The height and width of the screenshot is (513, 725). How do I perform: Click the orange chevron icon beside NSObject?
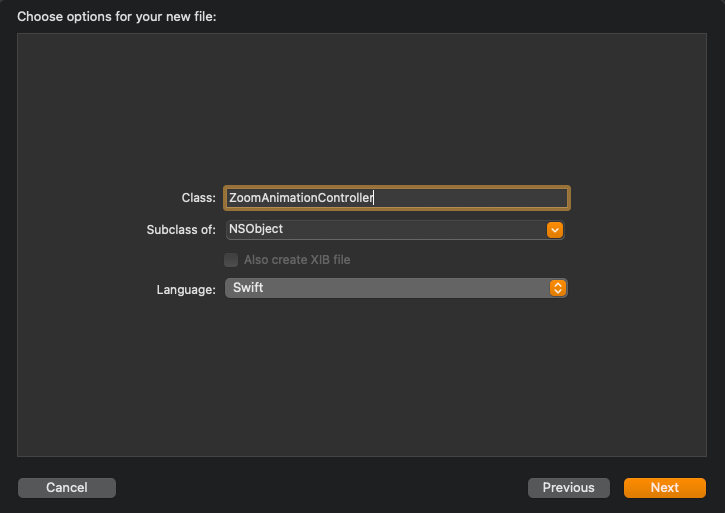[554, 230]
